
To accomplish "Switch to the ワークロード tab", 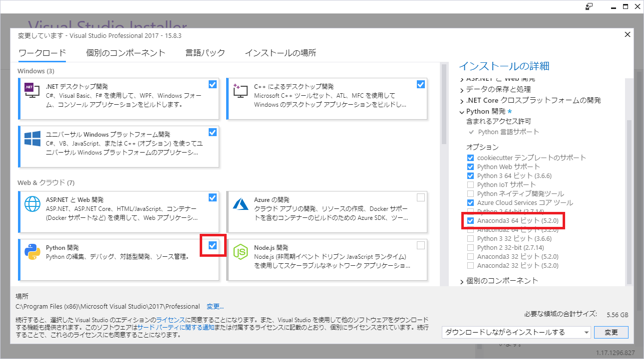I will pyautogui.click(x=42, y=53).
